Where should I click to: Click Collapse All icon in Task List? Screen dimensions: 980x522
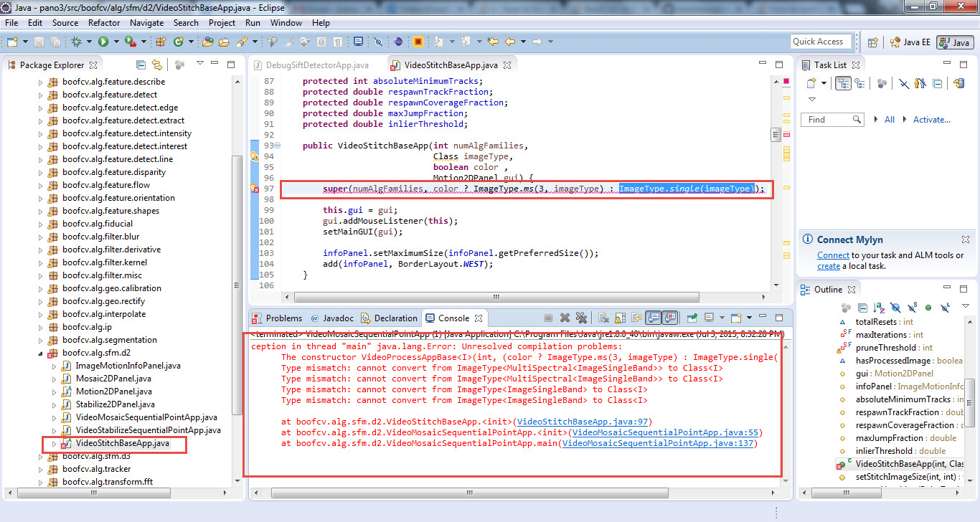pos(937,83)
